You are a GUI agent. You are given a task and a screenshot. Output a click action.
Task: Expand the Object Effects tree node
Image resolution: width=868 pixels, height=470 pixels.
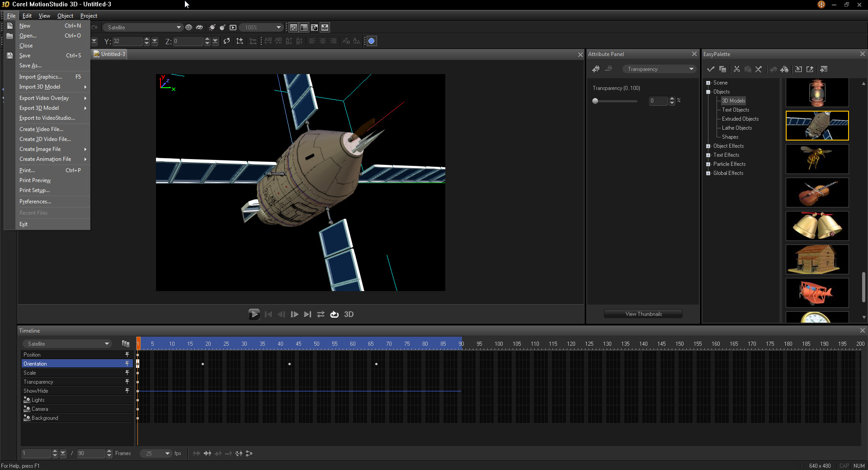coord(708,146)
